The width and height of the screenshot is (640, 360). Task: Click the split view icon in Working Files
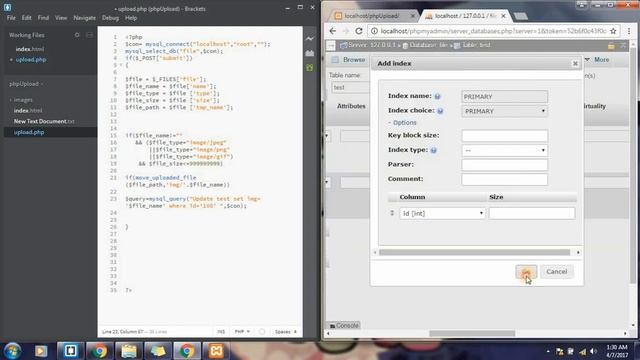(x=89, y=35)
